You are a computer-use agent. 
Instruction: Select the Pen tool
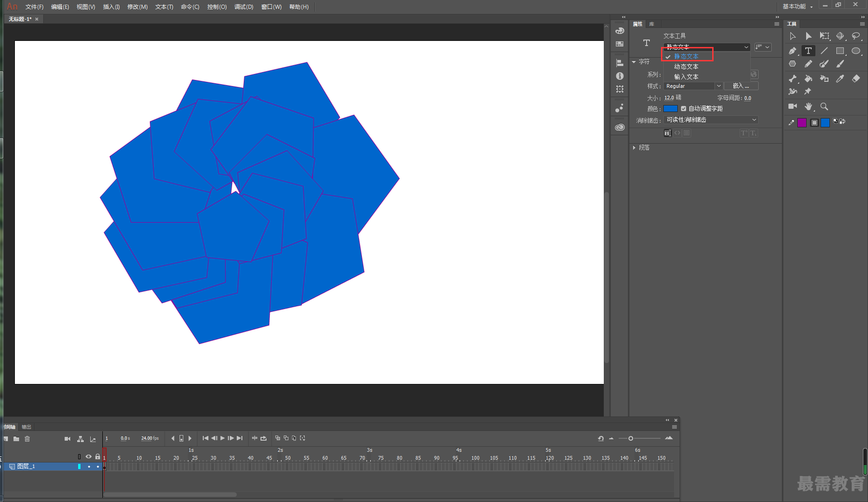coord(793,51)
